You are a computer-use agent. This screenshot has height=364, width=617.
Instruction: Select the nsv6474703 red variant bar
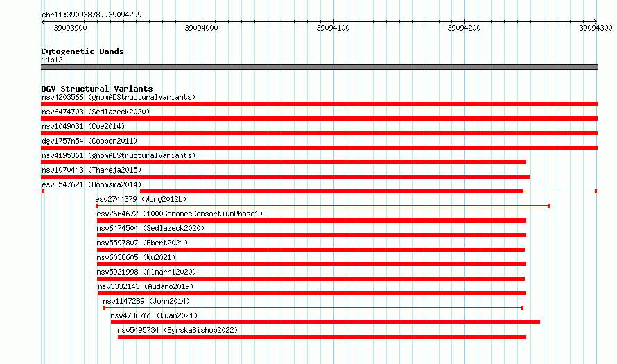point(319,119)
